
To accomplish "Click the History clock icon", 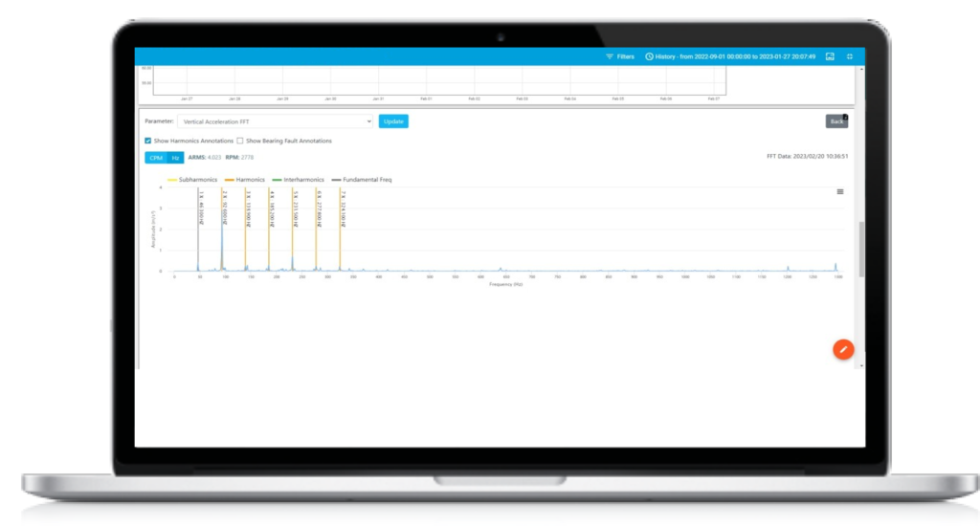I will pyautogui.click(x=650, y=56).
